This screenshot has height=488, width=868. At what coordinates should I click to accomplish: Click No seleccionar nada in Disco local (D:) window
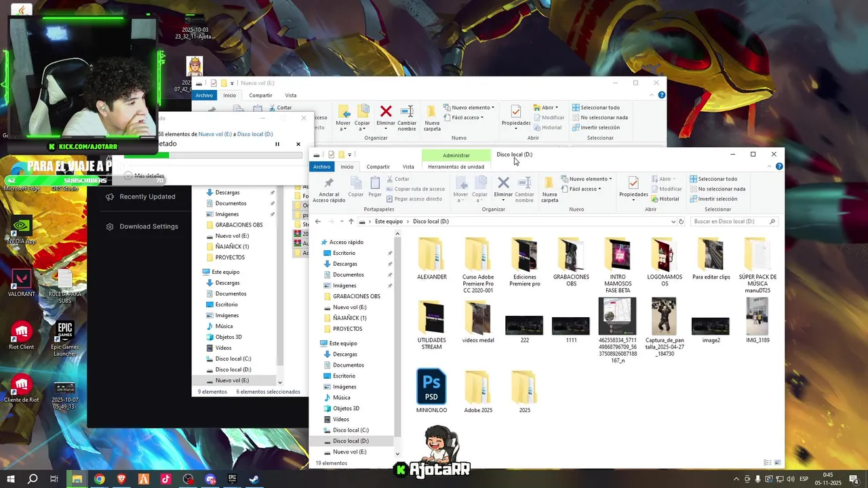click(717, 189)
